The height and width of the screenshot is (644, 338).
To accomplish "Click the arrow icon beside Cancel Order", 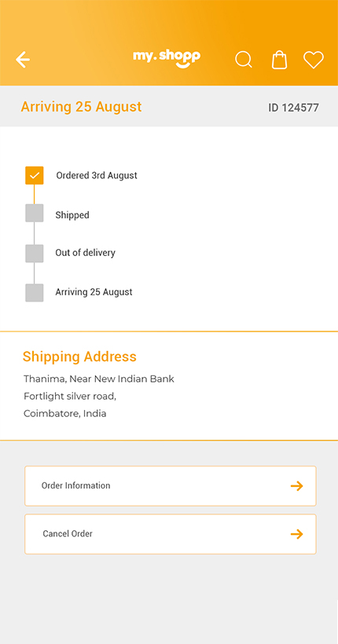I will pyautogui.click(x=296, y=534).
